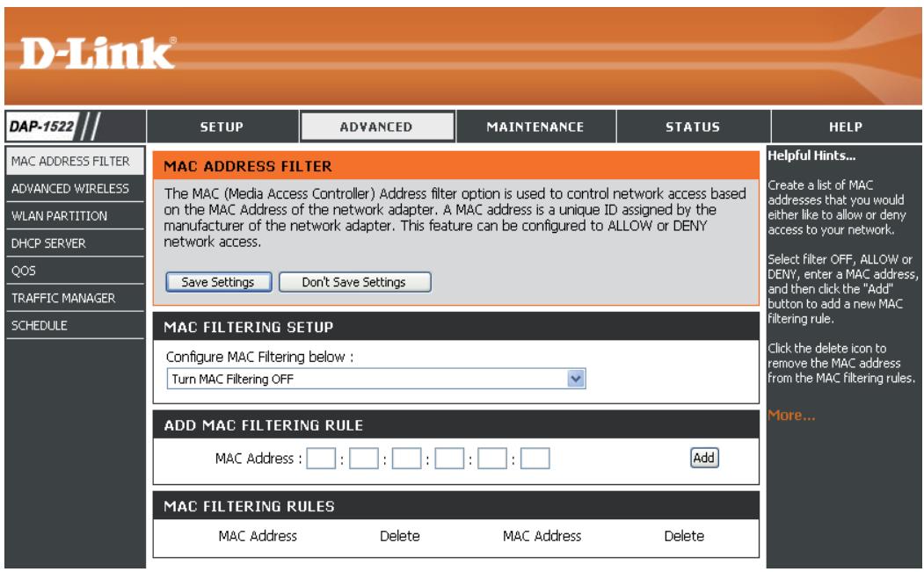The image size is (924, 572).
Task: Click the Configure MAC Filtering below label
Action: coord(259,357)
